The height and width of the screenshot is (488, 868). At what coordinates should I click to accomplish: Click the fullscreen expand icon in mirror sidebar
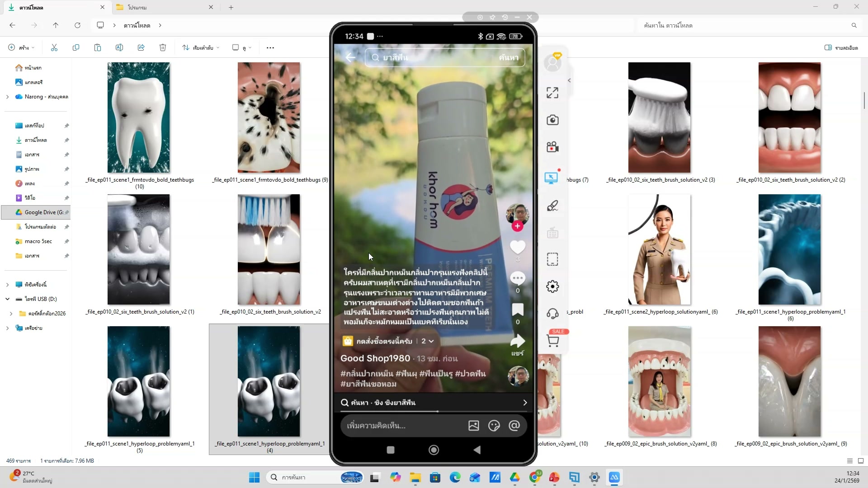552,93
